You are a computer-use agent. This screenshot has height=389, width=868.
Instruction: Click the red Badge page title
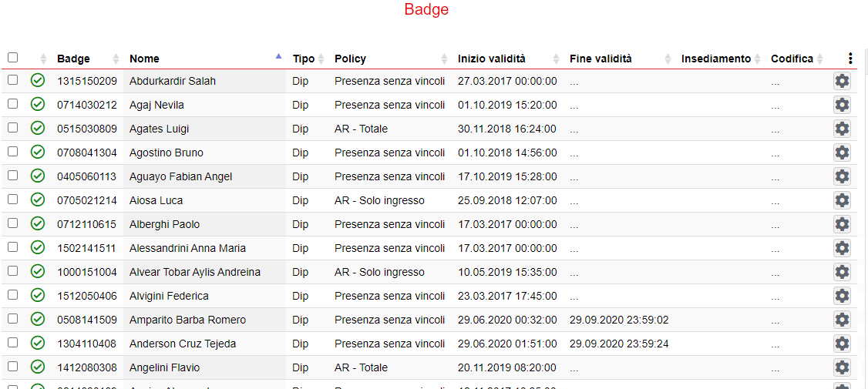[x=426, y=10]
